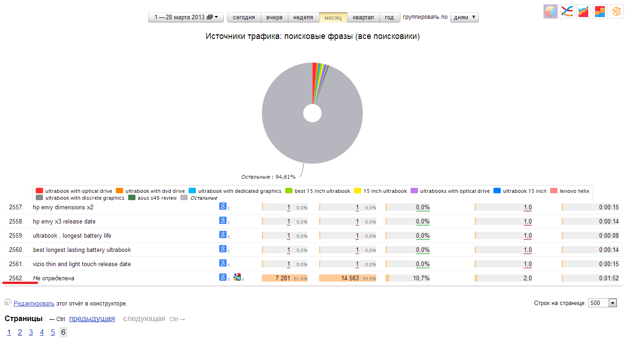The height and width of the screenshot is (349, 644).
Task: Select the год period tab
Action: 390,17
